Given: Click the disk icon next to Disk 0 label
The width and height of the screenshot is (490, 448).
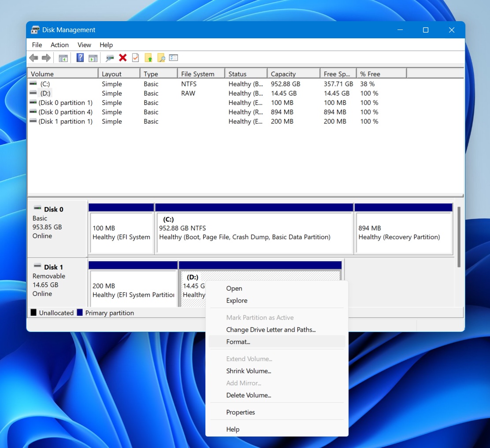Looking at the screenshot, I should point(37,208).
